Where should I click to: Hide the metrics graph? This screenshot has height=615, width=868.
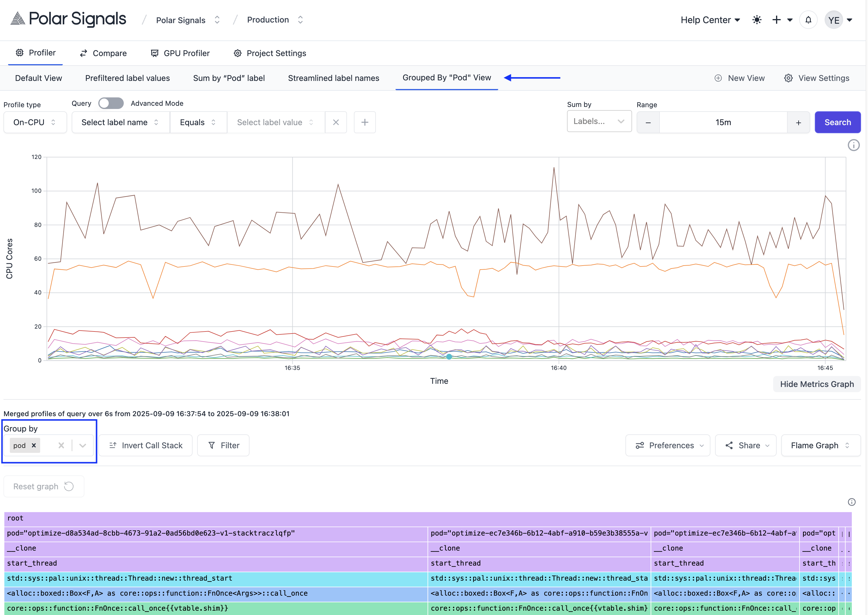(817, 384)
